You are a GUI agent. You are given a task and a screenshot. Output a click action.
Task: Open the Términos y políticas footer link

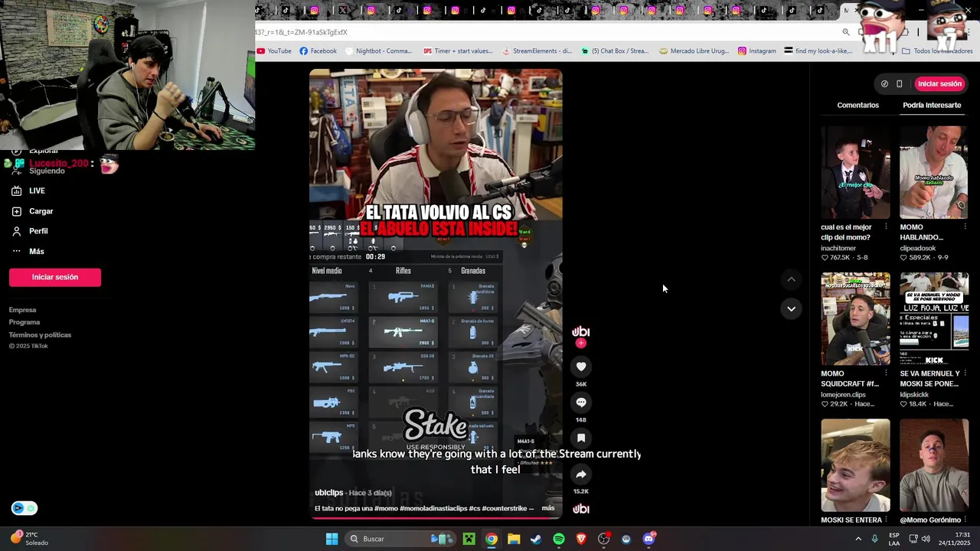[40, 334]
